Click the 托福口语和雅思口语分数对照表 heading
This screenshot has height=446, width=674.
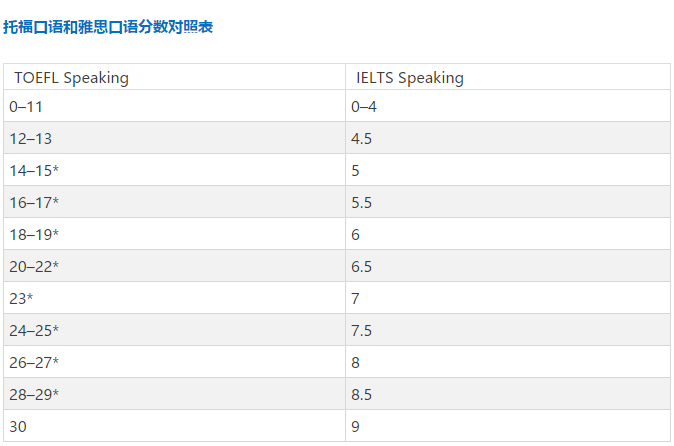coord(108,27)
